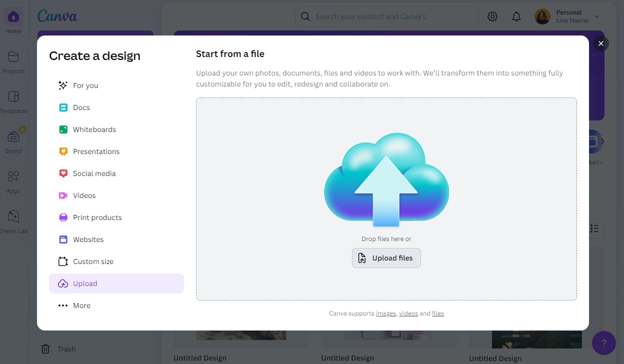Click the cloud upload illustration

(386, 179)
